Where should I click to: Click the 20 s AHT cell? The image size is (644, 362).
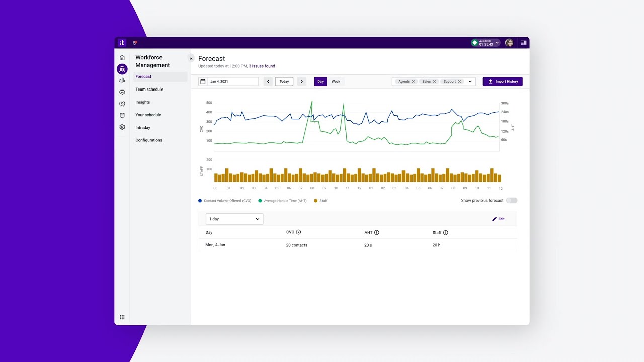coord(368,245)
